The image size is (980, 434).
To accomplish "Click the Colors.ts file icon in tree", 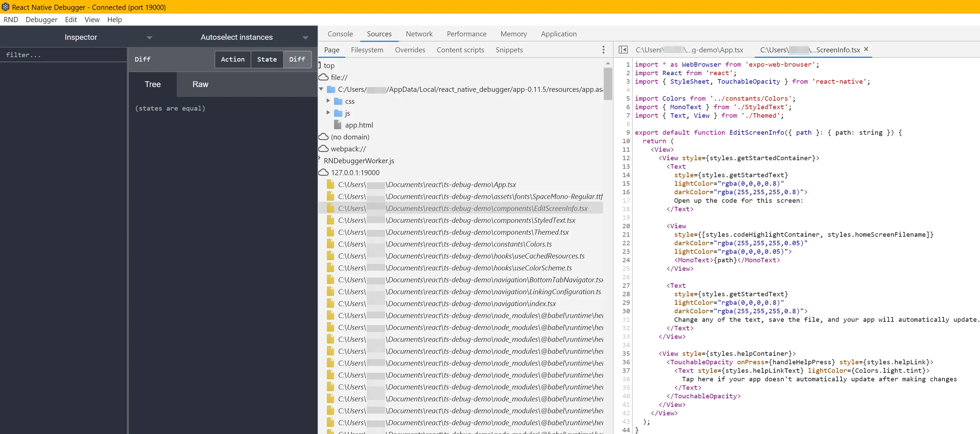I will point(330,244).
